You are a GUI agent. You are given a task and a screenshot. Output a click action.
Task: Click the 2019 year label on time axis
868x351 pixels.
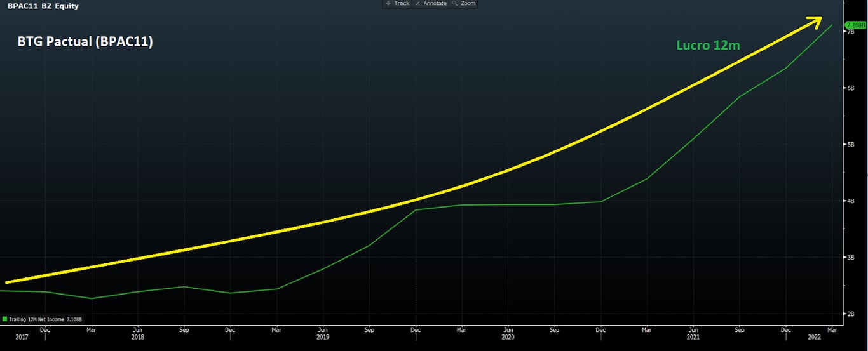coord(323,338)
